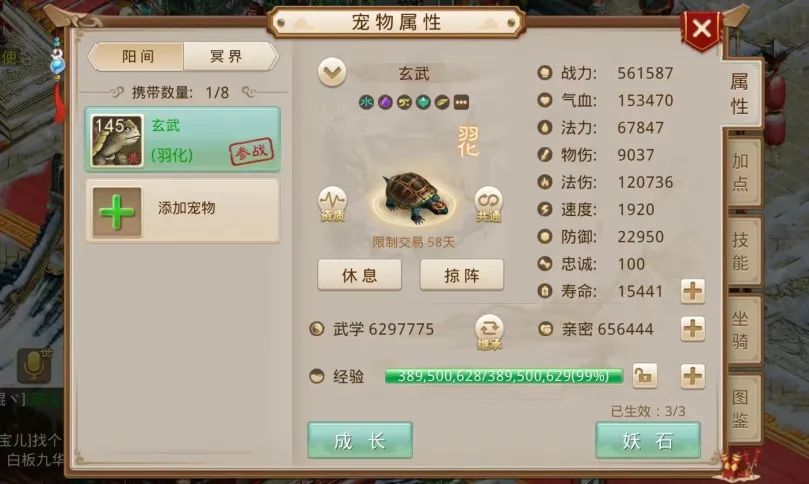Image resolution: width=809 pixels, height=484 pixels.
Task: Tap the 共通 link icon
Action: click(x=488, y=204)
